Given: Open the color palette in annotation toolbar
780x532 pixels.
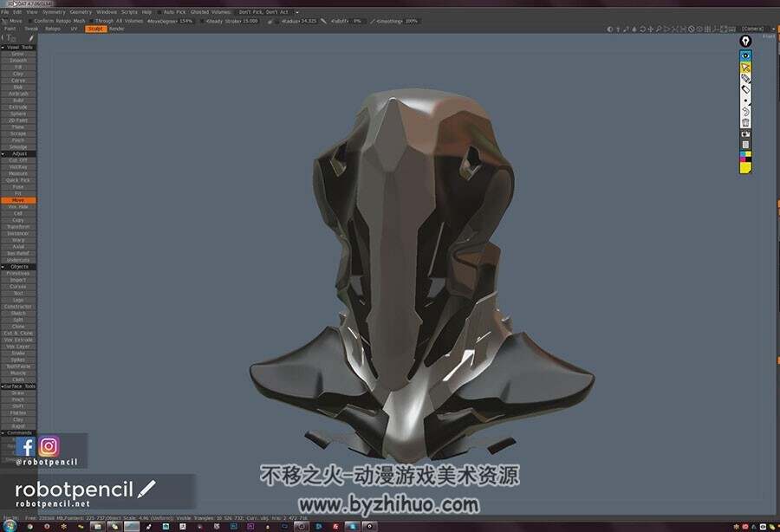Looking at the screenshot, I should 745,157.
